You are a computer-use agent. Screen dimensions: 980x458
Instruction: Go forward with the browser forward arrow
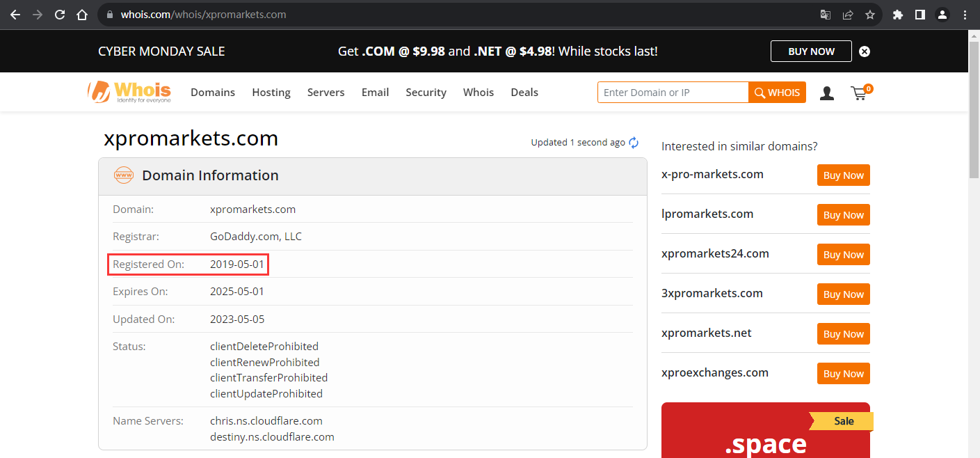pos(38,15)
